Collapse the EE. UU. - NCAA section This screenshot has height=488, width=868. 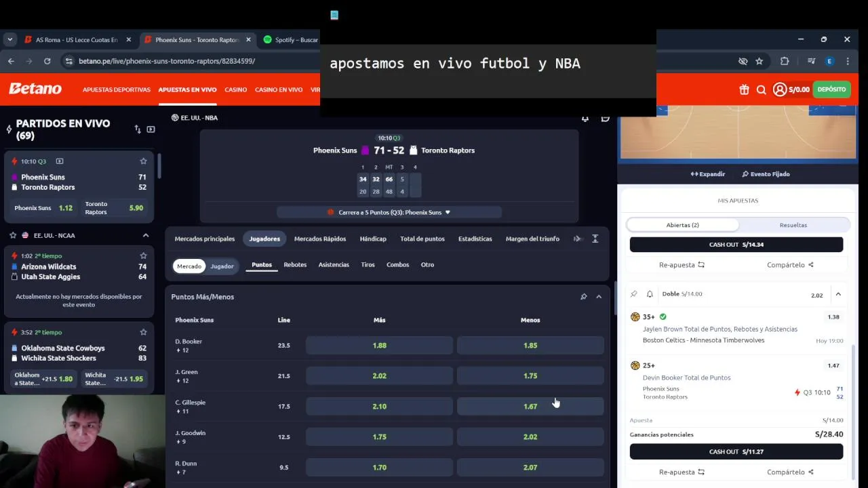145,235
